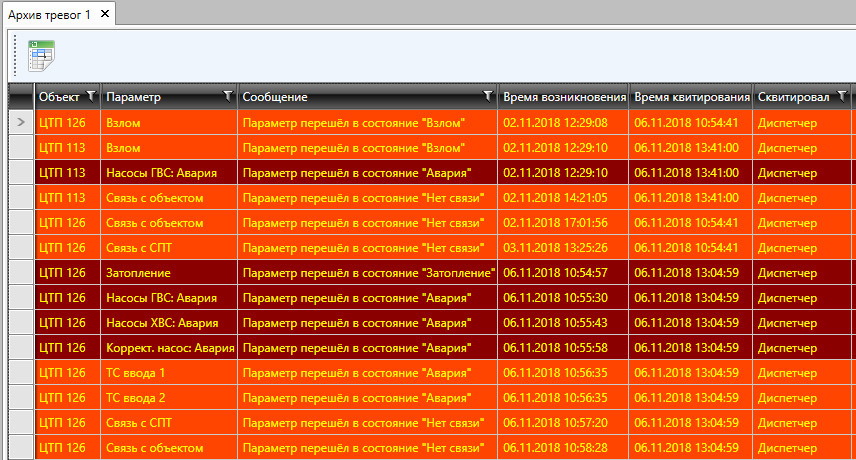Select the Насосы ХВС: Авария cell
Image resolution: width=856 pixels, height=460 pixels.
161,323
